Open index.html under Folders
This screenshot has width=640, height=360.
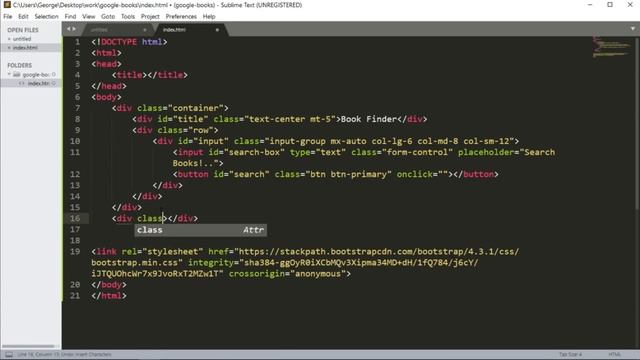39,83
